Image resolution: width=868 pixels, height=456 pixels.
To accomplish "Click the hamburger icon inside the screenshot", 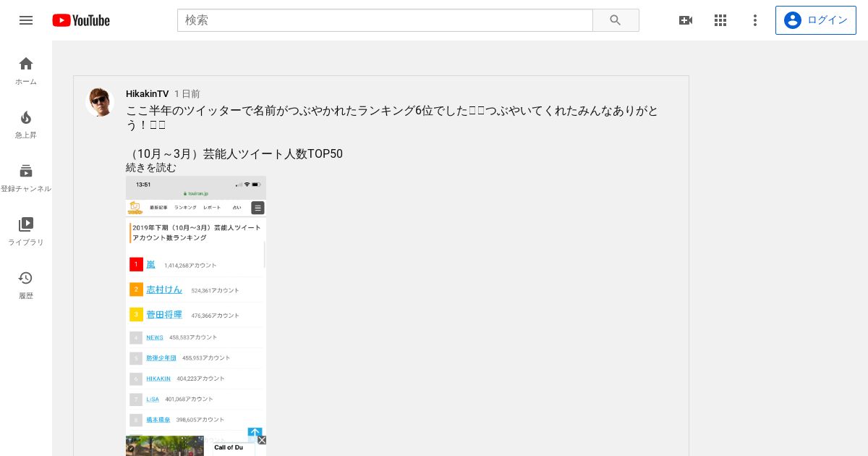I will 258,208.
